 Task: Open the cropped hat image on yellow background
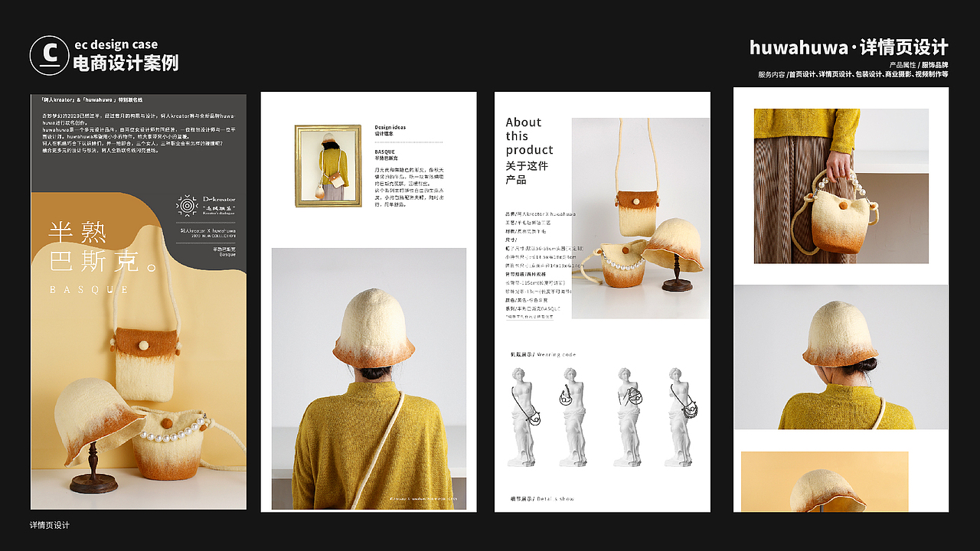click(825, 481)
